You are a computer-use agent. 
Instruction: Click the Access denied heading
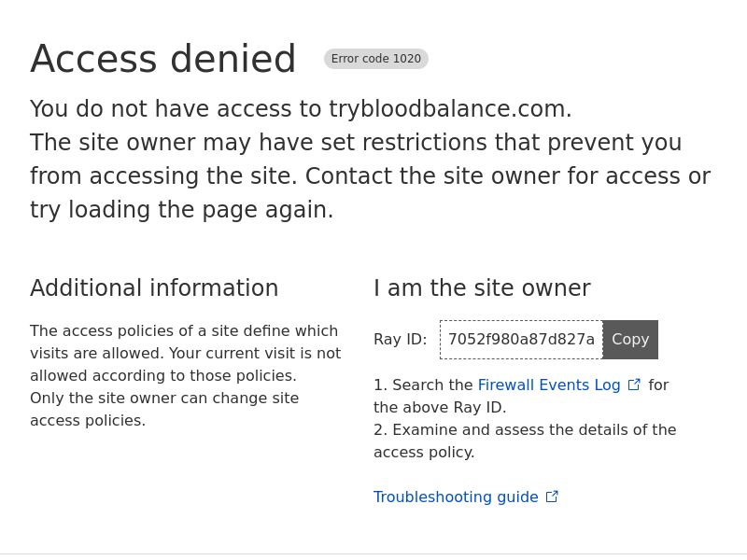click(163, 59)
